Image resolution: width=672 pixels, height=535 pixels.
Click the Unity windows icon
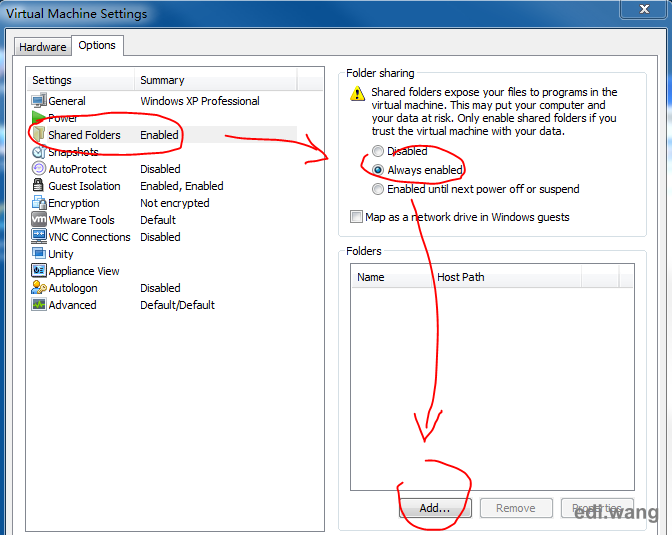[39, 253]
